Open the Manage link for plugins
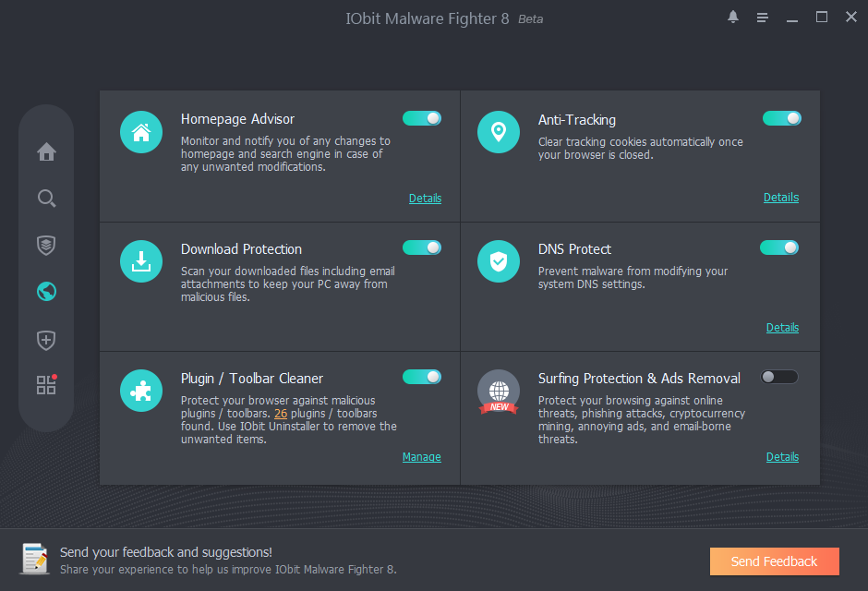Viewport: 868px width, 591px height. pos(422,457)
